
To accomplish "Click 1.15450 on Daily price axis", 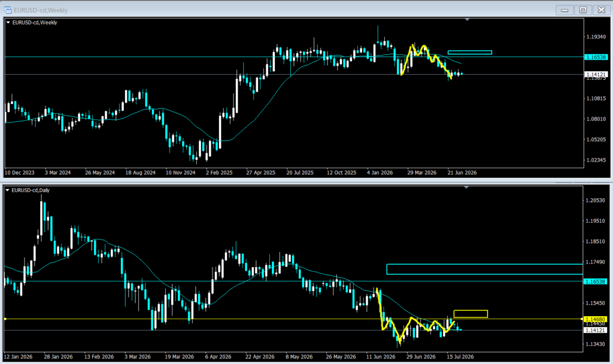I will pos(595,303).
